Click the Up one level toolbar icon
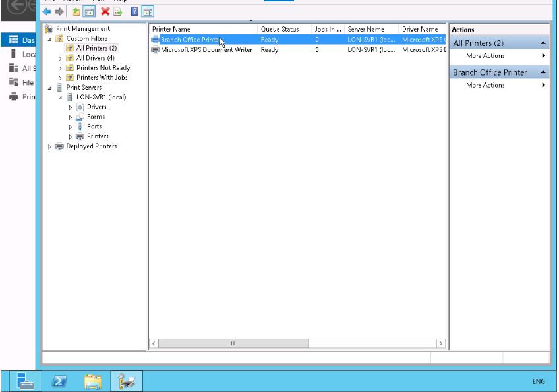The height and width of the screenshot is (392, 559). 76,12
